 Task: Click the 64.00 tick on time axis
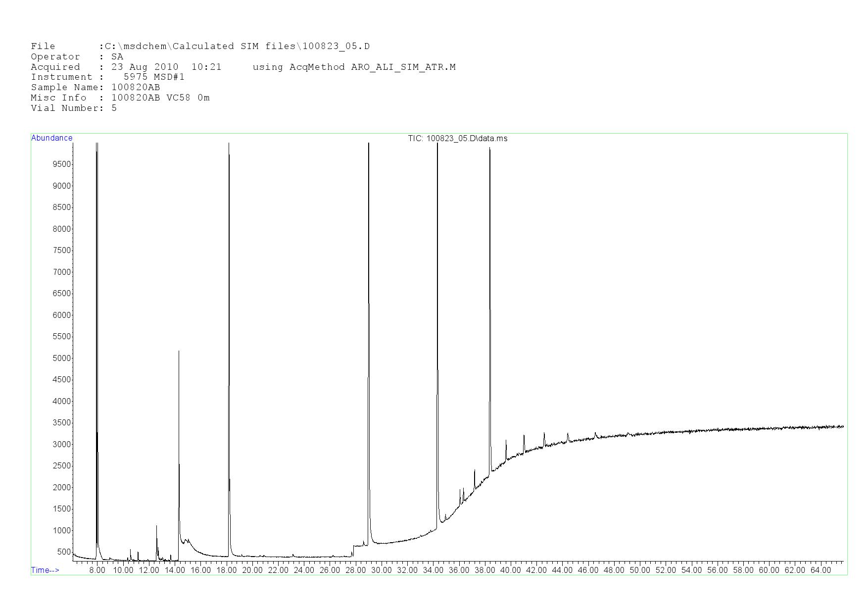coord(820,570)
